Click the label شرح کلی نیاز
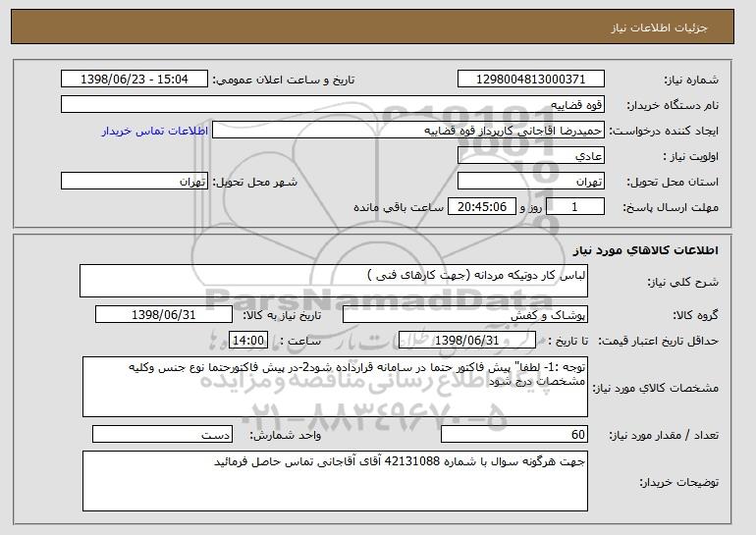The image size is (756, 535). click(682, 282)
